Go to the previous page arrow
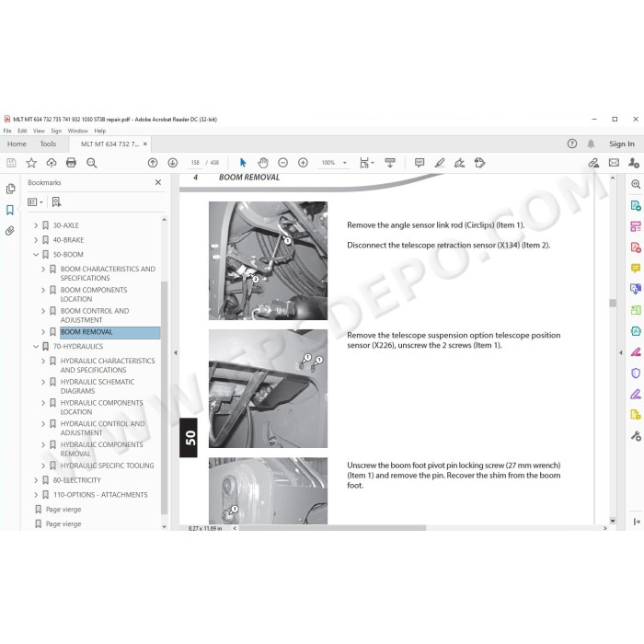Image resolution: width=644 pixels, height=644 pixels. pyautogui.click(x=153, y=163)
